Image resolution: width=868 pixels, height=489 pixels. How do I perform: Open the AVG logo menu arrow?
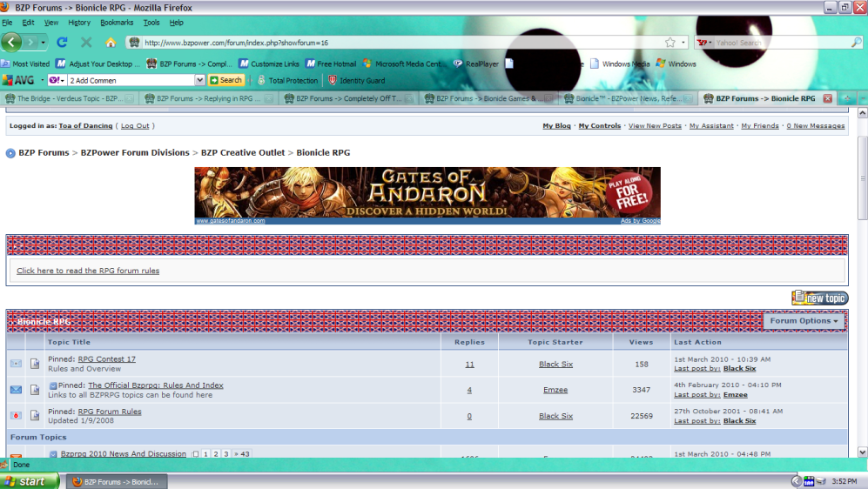(42, 80)
